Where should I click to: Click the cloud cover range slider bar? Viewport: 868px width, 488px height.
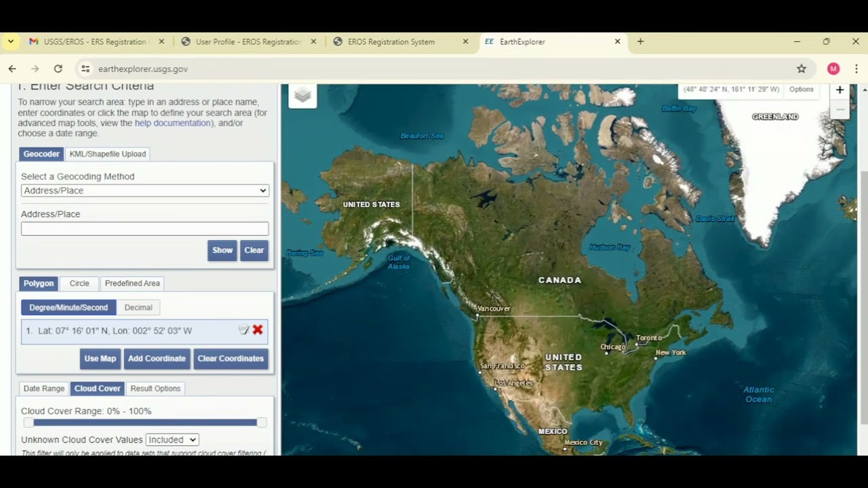point(144,423)
